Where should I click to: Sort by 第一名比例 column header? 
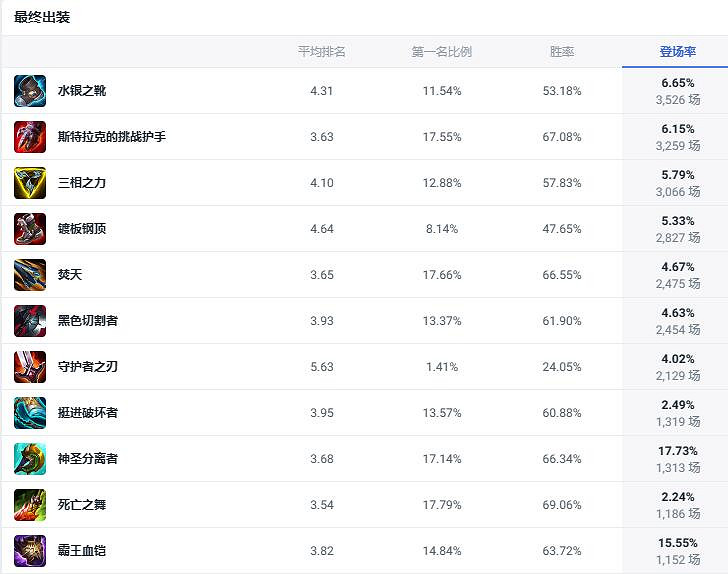[441, 52]
